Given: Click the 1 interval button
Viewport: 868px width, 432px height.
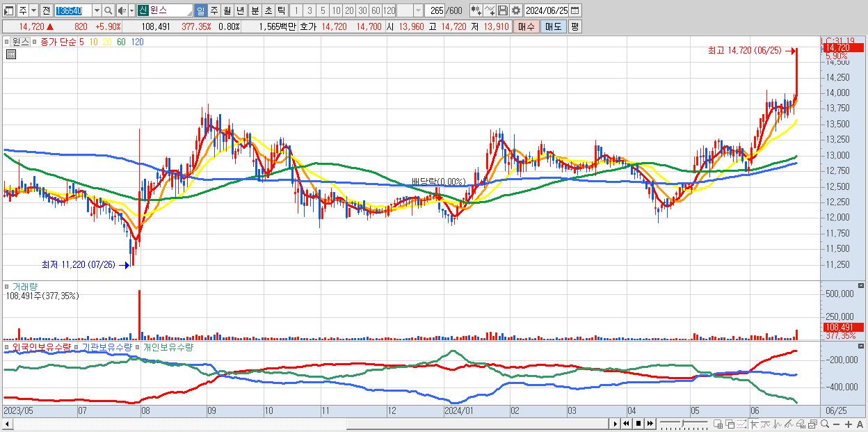Looking at the screenshot, I should 295,10.
